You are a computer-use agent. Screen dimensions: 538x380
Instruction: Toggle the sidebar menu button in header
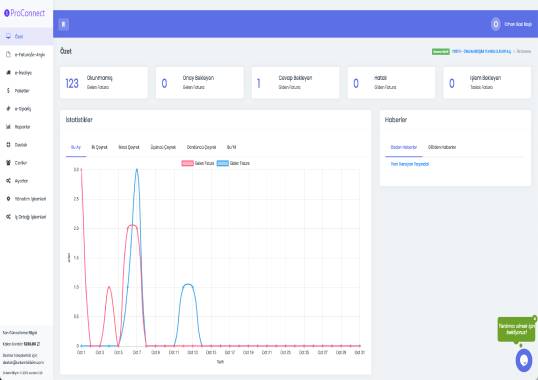point(63,24)
